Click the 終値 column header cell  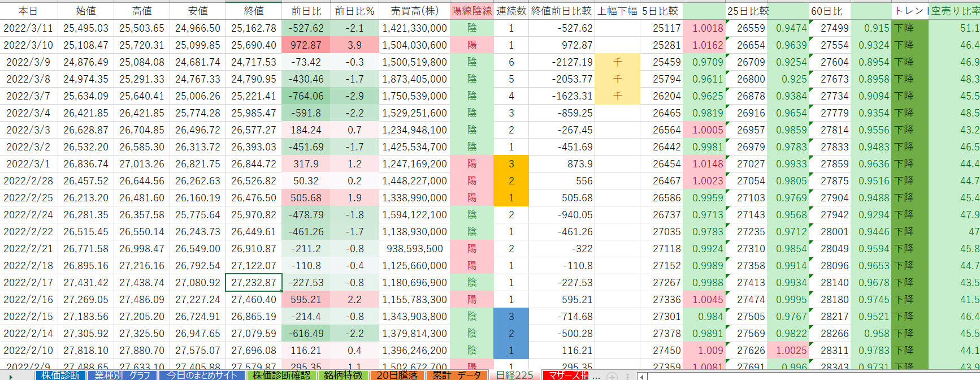(x=254, y=11)
